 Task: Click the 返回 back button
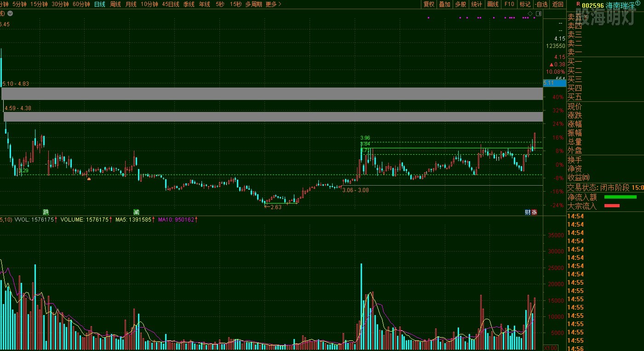(x=558, y=4)
